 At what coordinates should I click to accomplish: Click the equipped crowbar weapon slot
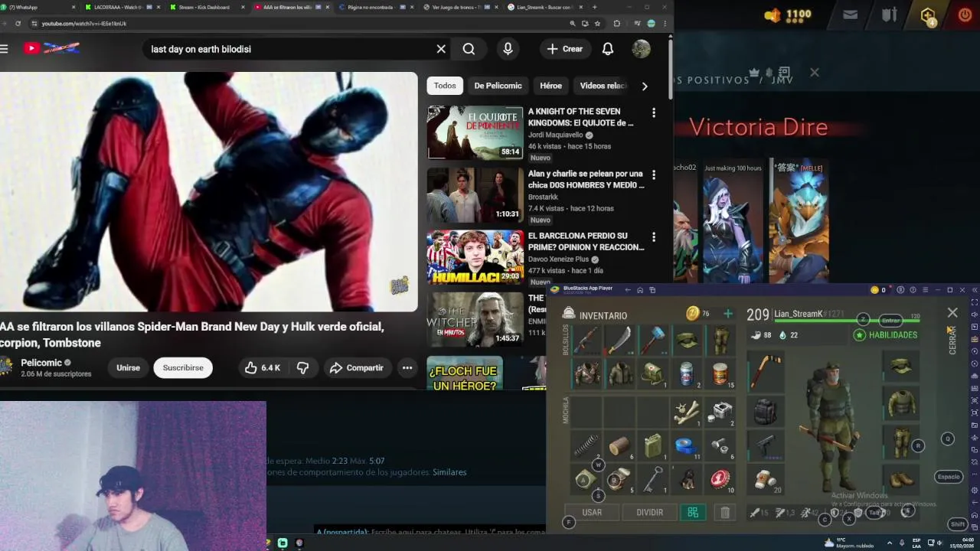click(x=765, y=372)
